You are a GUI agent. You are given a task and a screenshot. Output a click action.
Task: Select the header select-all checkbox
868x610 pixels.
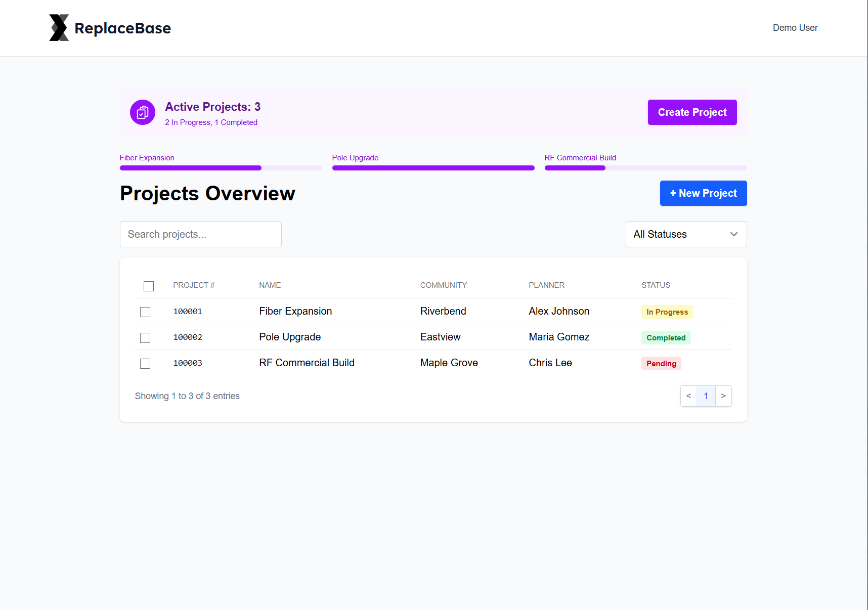(149, 286)
